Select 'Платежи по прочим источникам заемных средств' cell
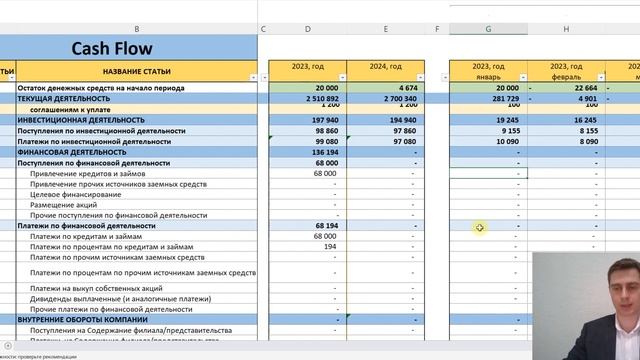This screenshot has width=640, height=360. (137, 257)
